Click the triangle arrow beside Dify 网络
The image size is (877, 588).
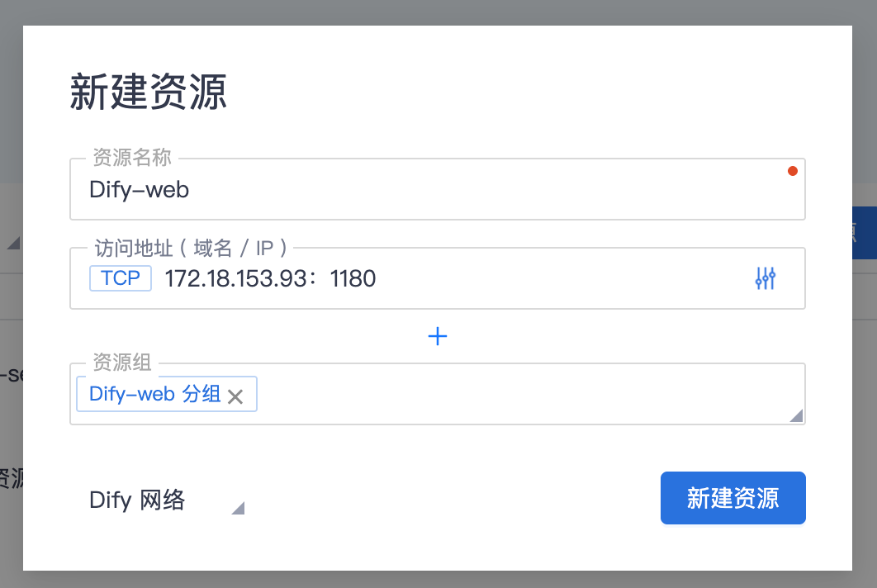click(238, 508)
